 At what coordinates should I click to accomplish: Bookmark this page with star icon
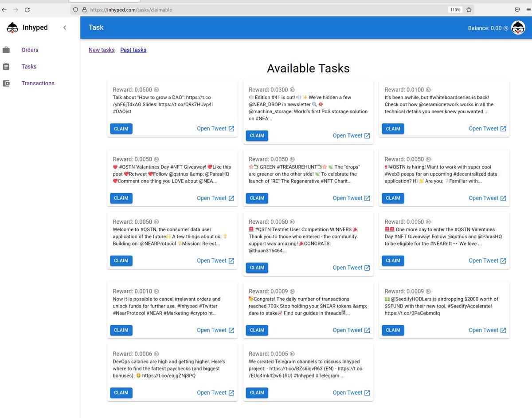469,9
